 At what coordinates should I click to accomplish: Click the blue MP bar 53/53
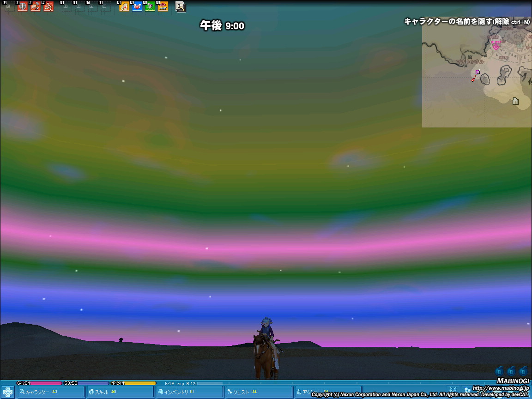pos(86,383)
